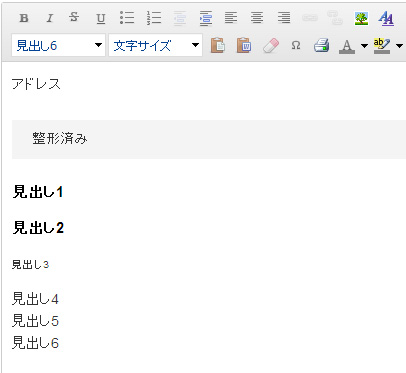Insert a bulleted list
Viewport: 406px width, 373px height.
127,18
